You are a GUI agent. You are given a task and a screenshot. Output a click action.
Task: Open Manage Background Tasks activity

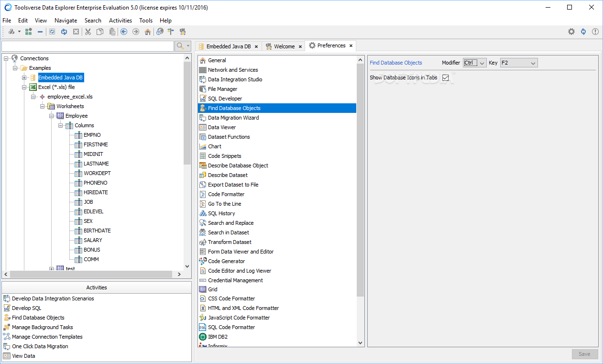pos(43,327)
